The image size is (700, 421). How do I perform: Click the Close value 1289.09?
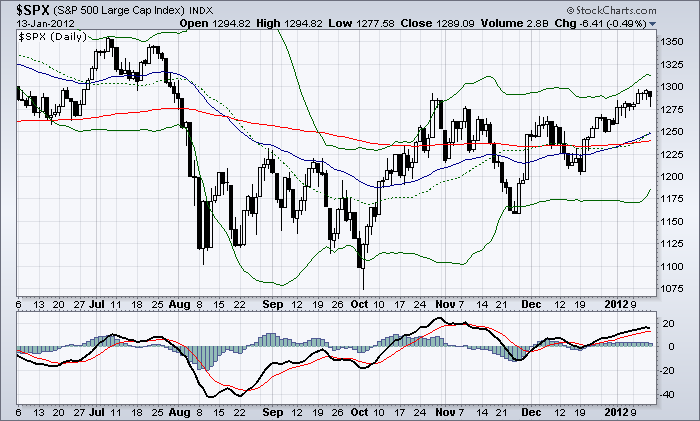tap(455, 23)
